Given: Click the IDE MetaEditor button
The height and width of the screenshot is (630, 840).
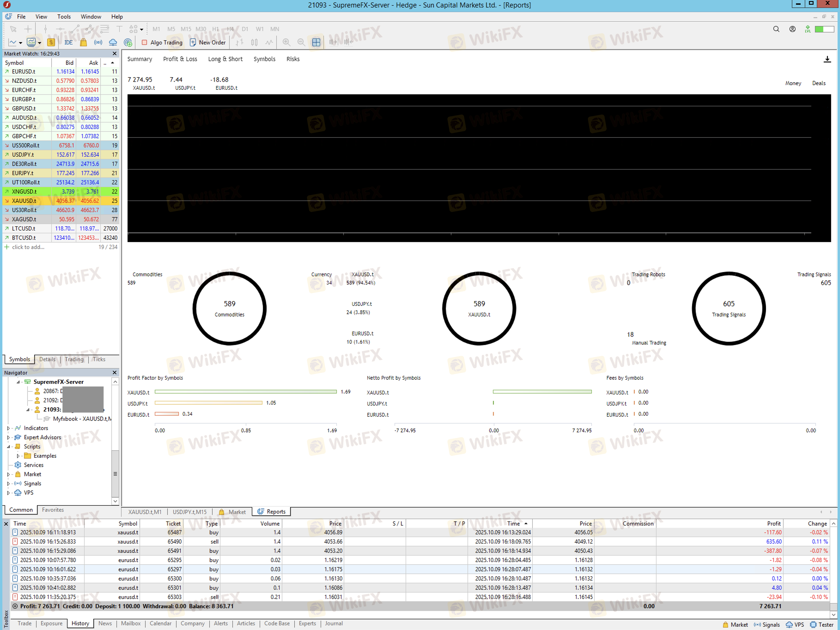Looking at the screenshot, I should pos(68,42).
